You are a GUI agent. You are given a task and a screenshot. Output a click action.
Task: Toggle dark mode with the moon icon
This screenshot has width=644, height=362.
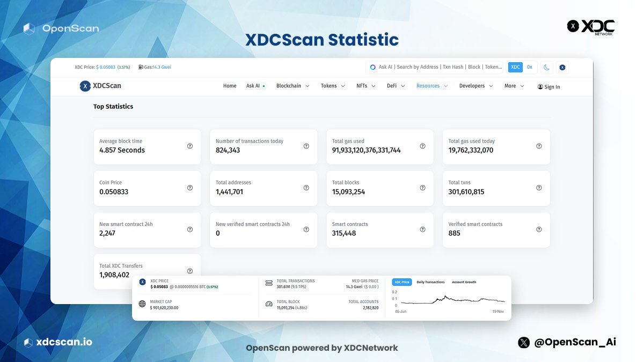(x=546, y=67)
